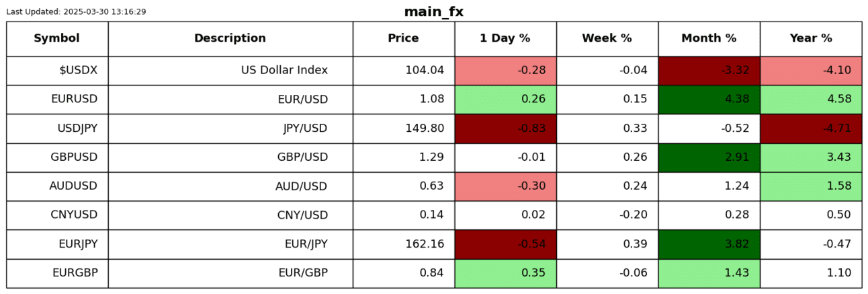
Task: Select the Week % column header
Action: coord(607,38)
